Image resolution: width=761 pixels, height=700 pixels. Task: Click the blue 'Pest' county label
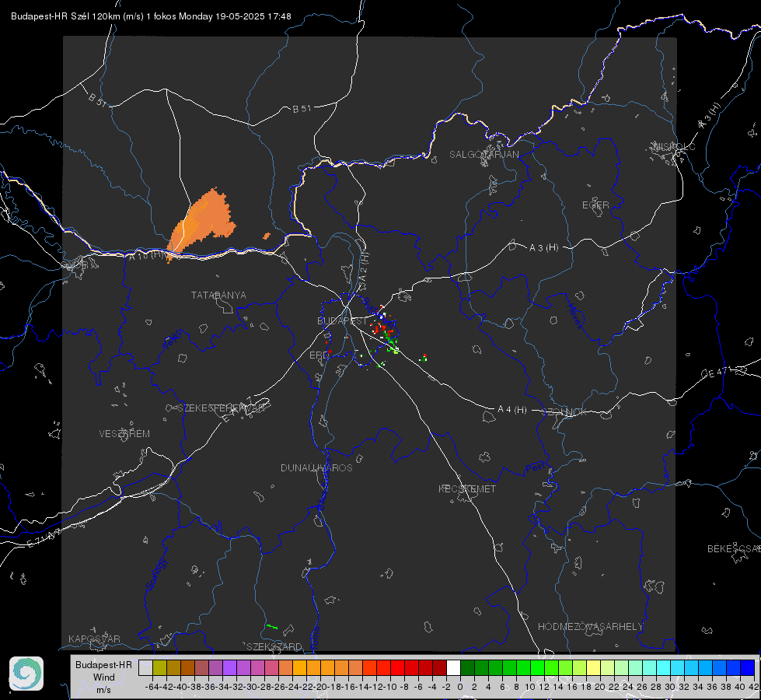pos(536,467)
